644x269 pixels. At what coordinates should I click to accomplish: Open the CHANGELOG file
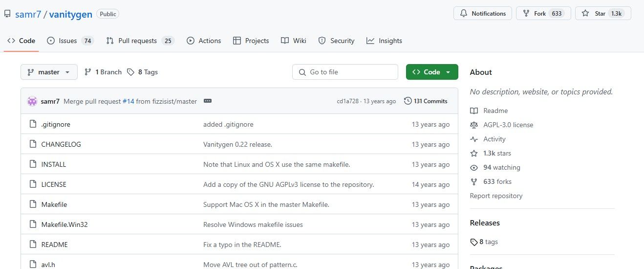click(61, 144)
